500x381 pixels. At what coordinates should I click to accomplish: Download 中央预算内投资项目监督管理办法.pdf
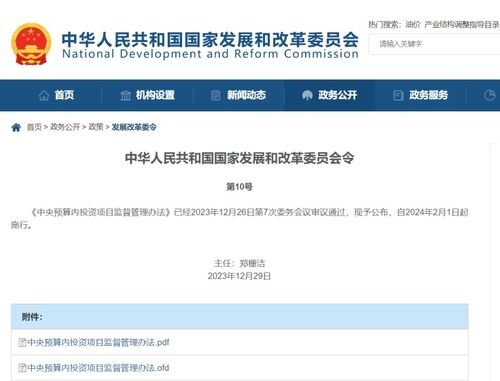coord(98,342)
